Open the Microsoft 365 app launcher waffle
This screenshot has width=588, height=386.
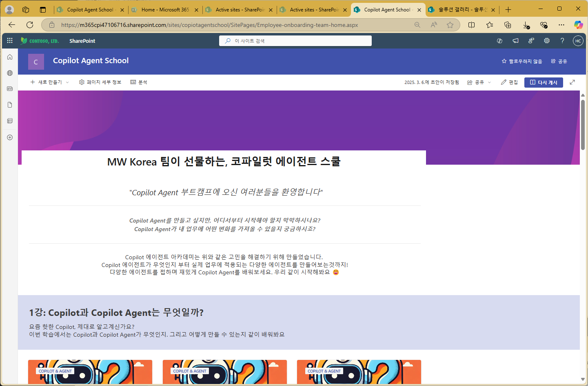tap(10, 41)
